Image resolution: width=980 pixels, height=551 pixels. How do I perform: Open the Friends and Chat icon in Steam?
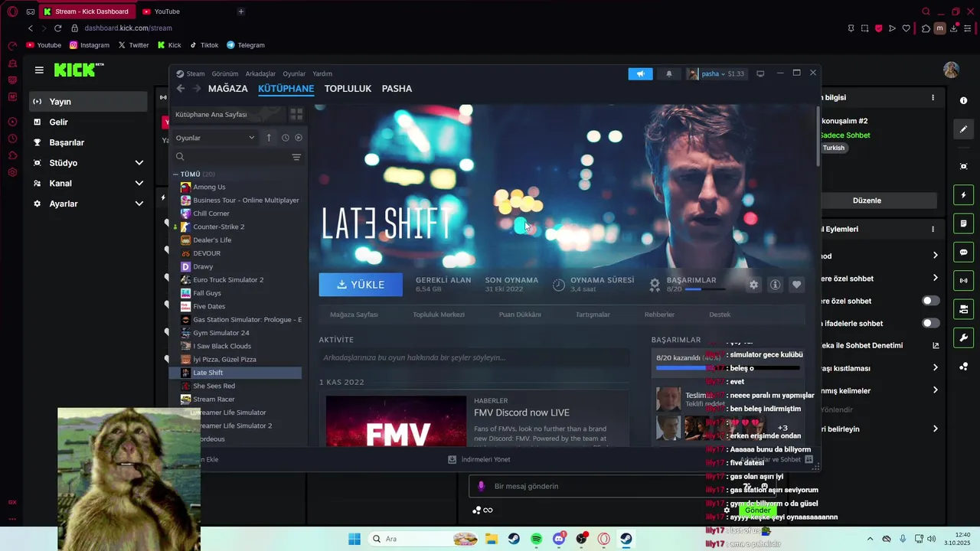click(x=808, y=459)
